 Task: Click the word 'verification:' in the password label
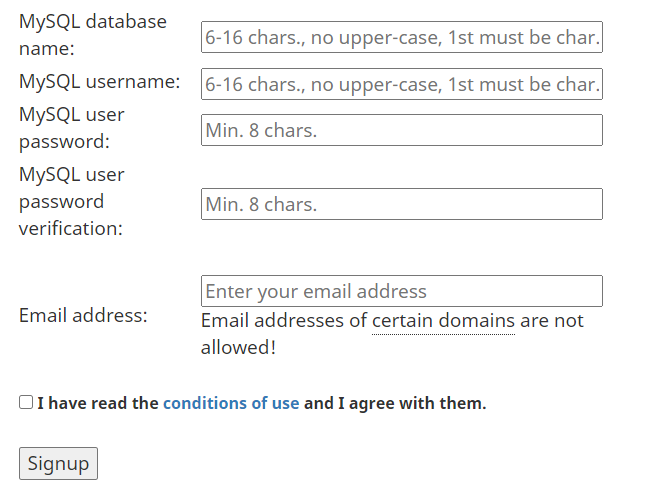[x=71, y=229]
